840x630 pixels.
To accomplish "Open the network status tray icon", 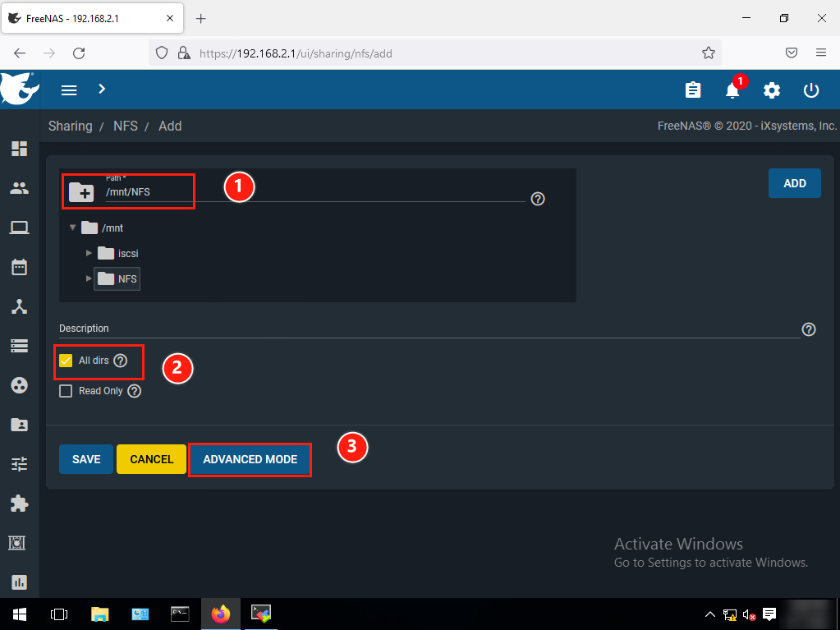I will coord(729,615).
